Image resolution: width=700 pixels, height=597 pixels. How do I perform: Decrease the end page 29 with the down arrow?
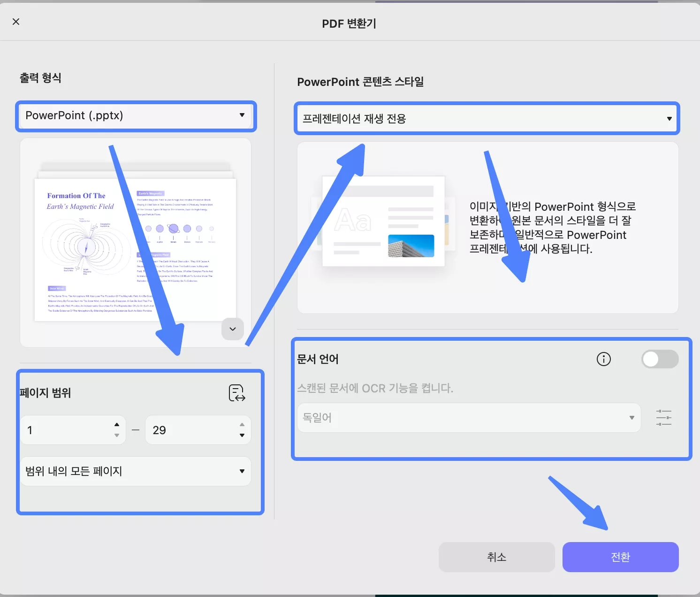point(242,436)
